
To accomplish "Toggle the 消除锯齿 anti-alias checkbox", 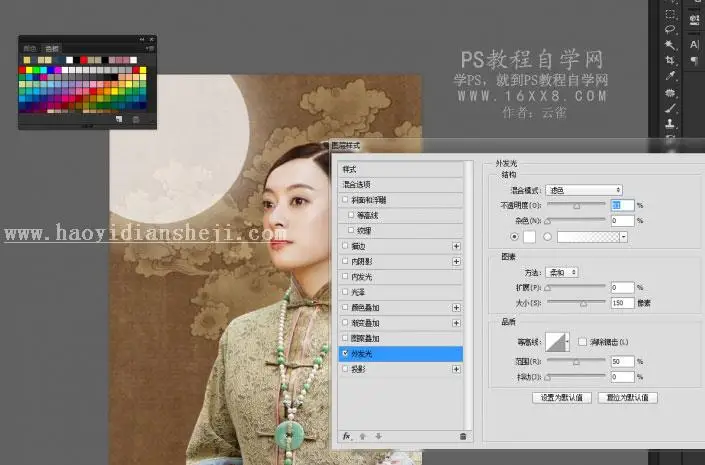I will click(582, 342).
